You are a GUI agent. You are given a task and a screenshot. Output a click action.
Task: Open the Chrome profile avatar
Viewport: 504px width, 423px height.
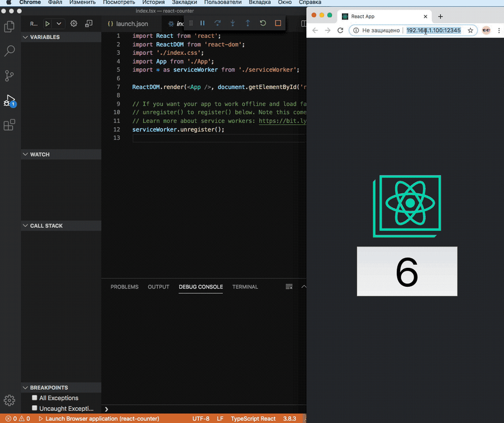486,30
